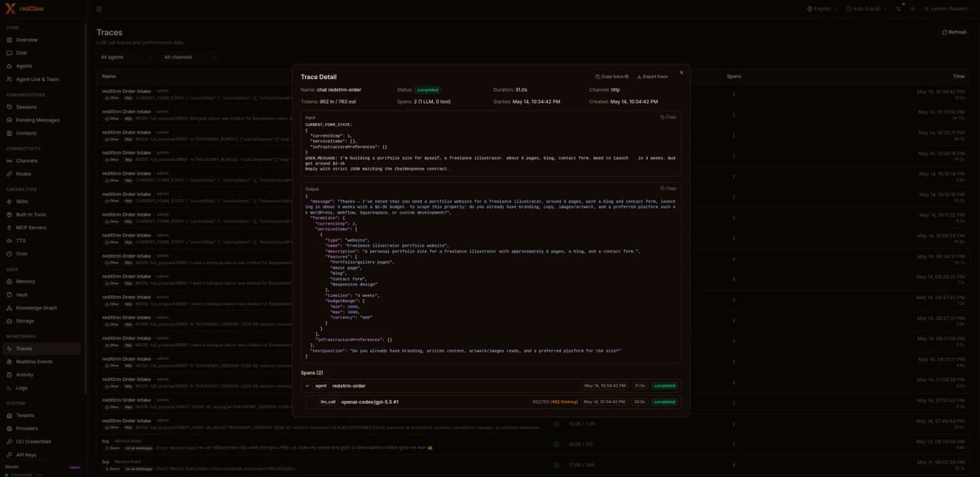Click the Channels sidebar icon
Screen dimensions: 980x477
pyautogui.click(x=10, y=161)
